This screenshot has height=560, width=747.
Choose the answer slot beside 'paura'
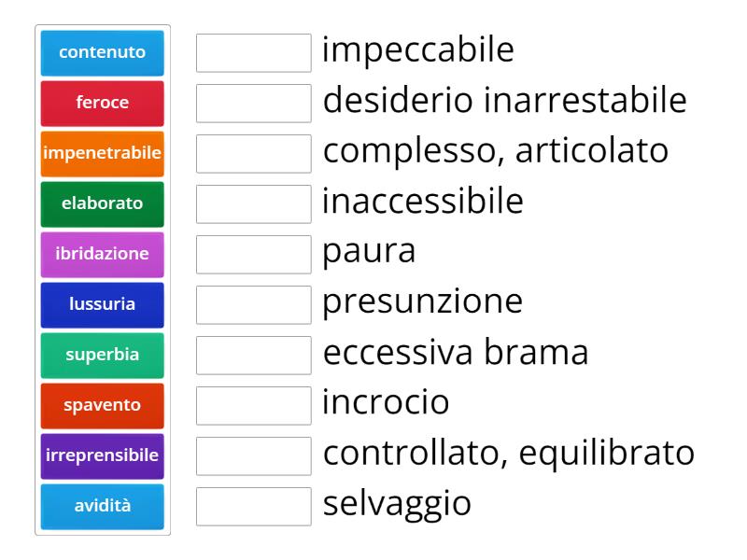254,254
